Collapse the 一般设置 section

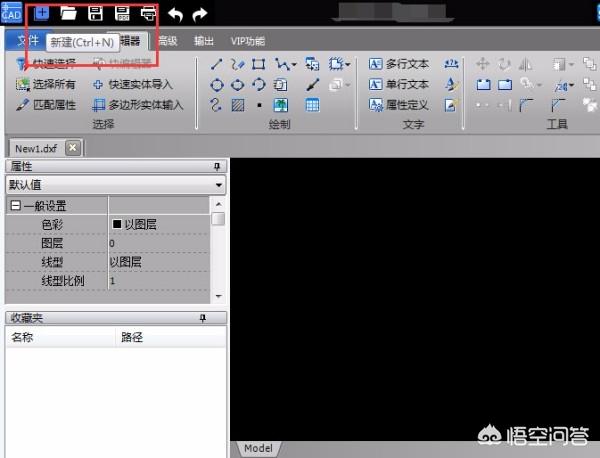pyautogui.click(x=15, y=206)
